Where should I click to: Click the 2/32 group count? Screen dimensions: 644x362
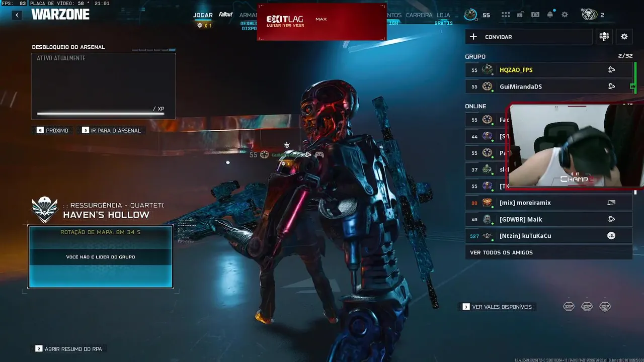[x=625, y=56]
